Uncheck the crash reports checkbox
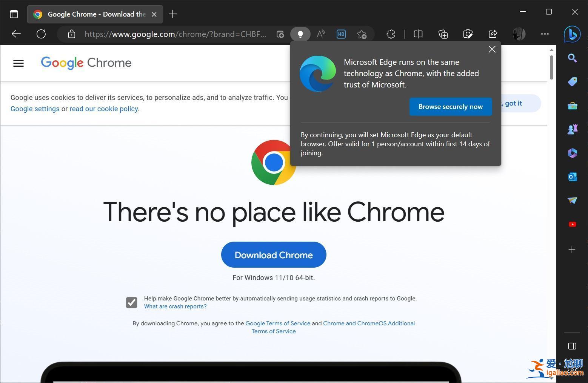588x383 pixels. point(131,302)
